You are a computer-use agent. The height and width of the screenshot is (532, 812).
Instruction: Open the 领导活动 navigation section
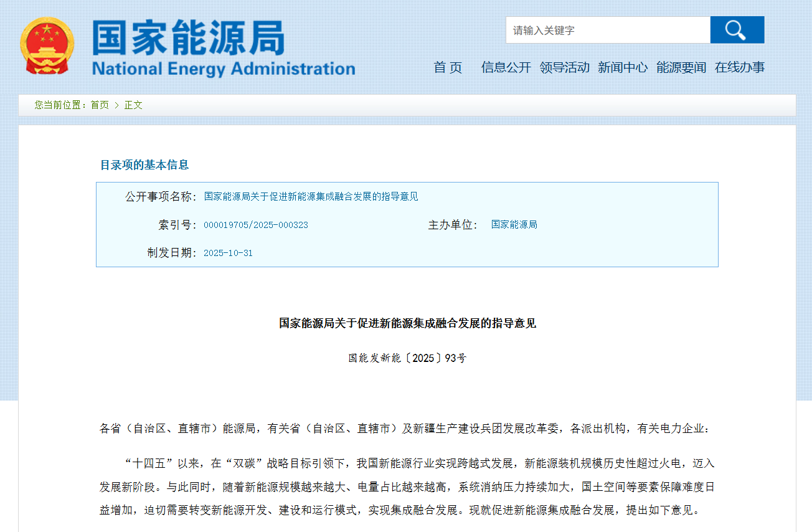point(564,68)
